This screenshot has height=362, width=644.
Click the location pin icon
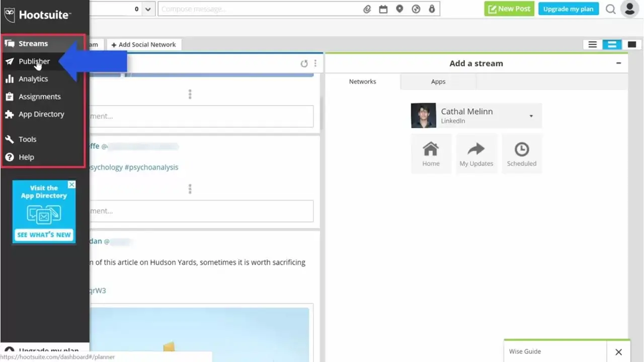point(399,9)
